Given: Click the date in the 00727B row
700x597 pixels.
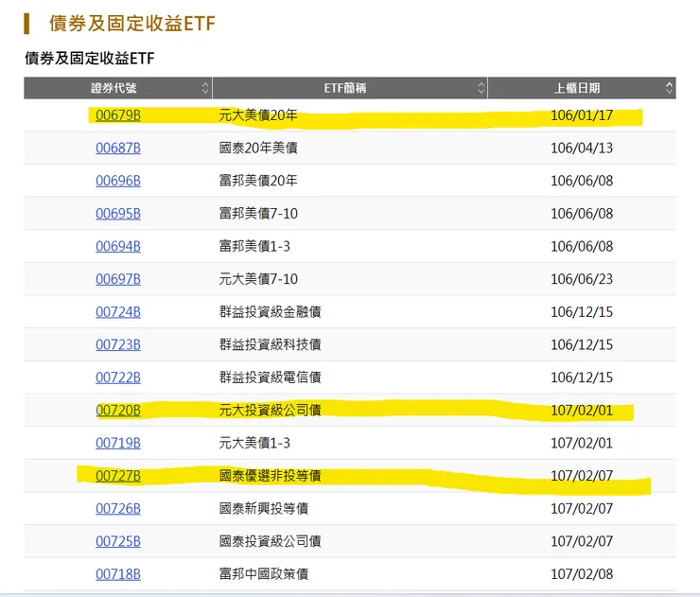Looking at the screenshot, I should click(582, 476).
